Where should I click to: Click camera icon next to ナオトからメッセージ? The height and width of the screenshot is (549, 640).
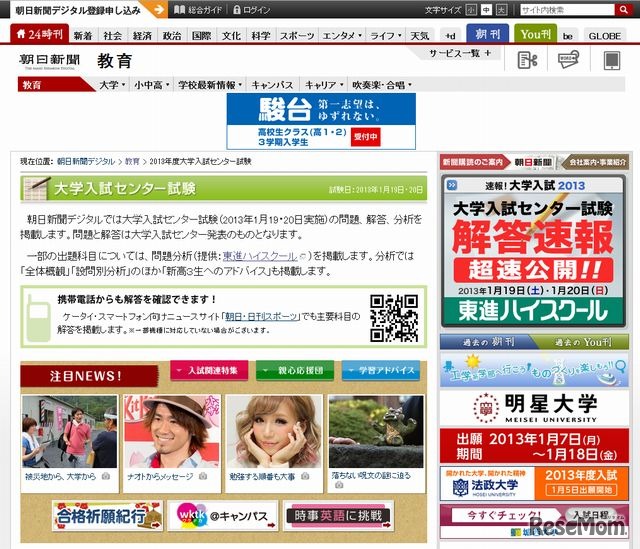click(203, 476)
